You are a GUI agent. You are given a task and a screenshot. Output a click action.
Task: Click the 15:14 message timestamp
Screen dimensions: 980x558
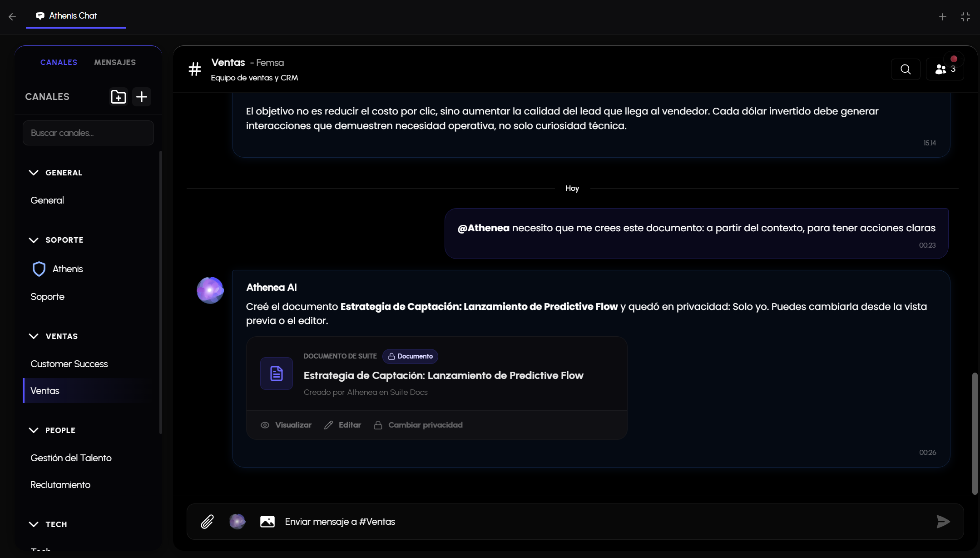(930, 143)
